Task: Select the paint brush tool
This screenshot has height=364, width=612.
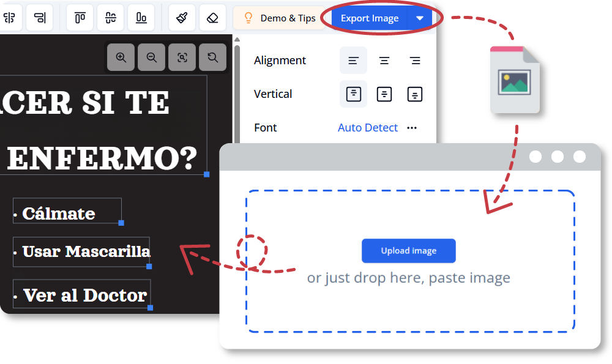Action: (182, 18)
